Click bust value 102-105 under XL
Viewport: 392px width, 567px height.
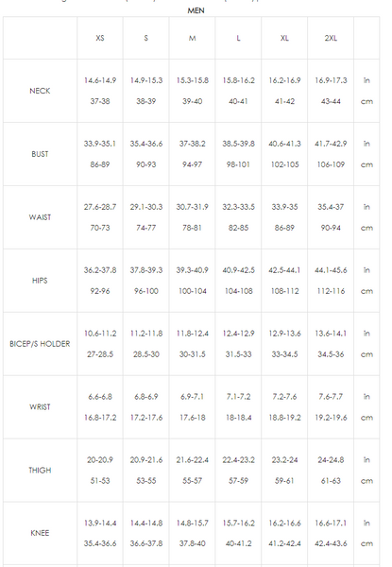(284, 164)
